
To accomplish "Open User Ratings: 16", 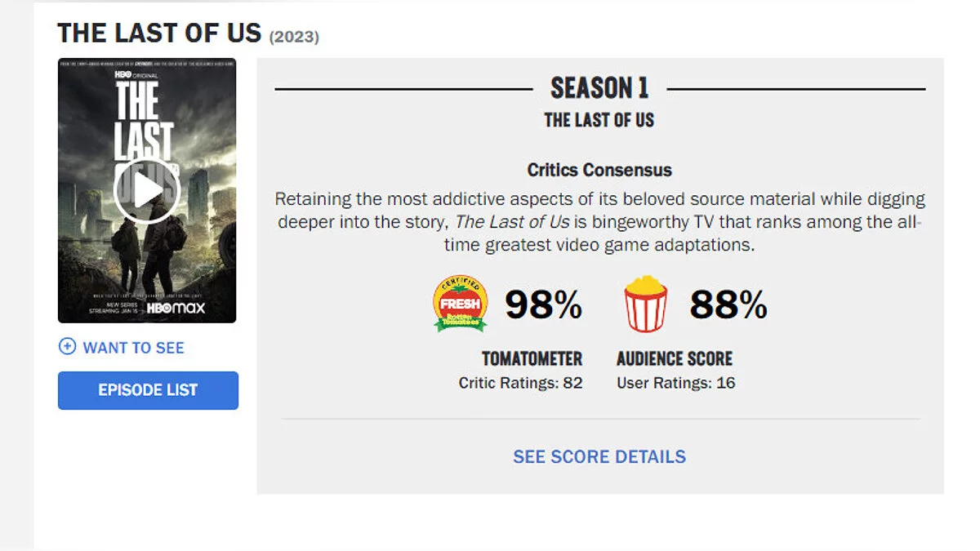I will pos(676,382).
